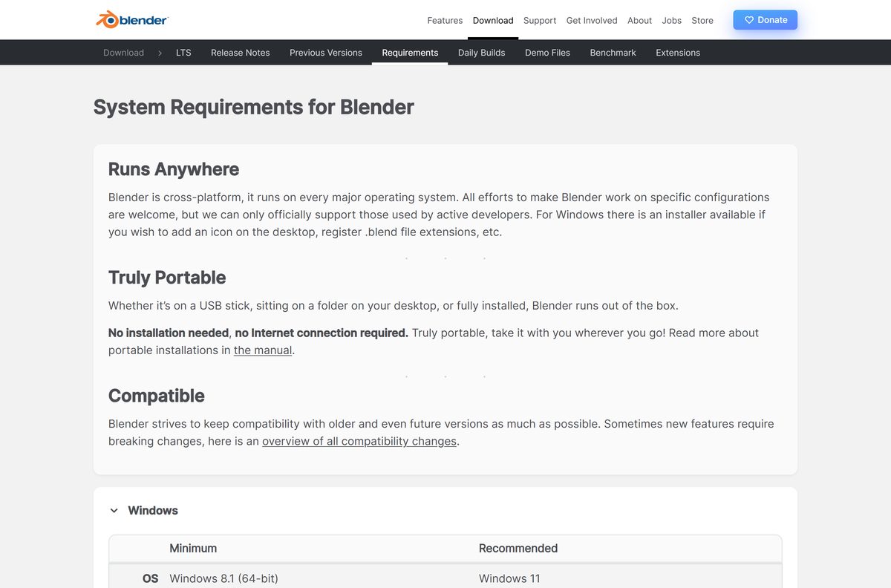Click the Recommended column header
The height and width of the screenshot is (588, 891).
(x=518, y=549)
